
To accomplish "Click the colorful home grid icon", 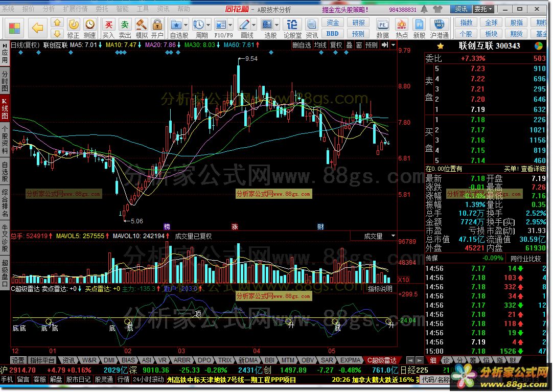I will coord(14,28).
